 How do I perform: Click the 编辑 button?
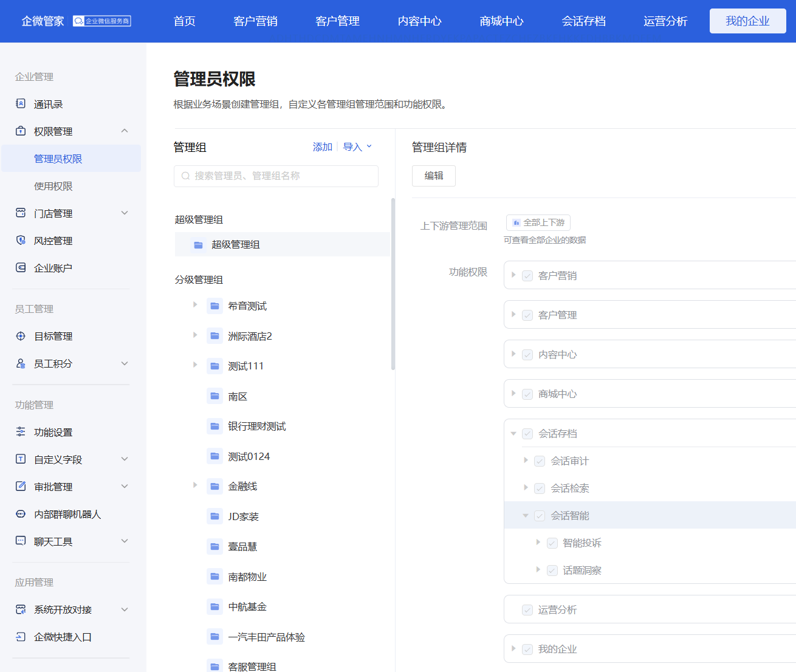click(x=434, y=176)
